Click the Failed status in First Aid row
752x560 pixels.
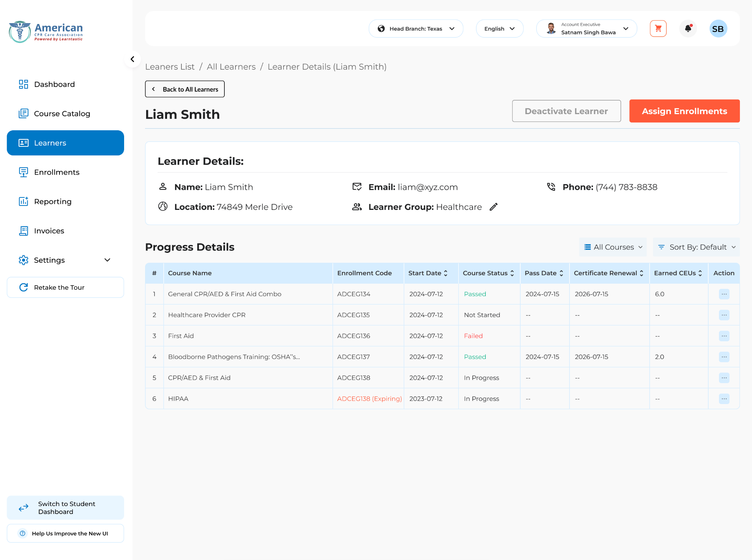click(x=473, y=336)
